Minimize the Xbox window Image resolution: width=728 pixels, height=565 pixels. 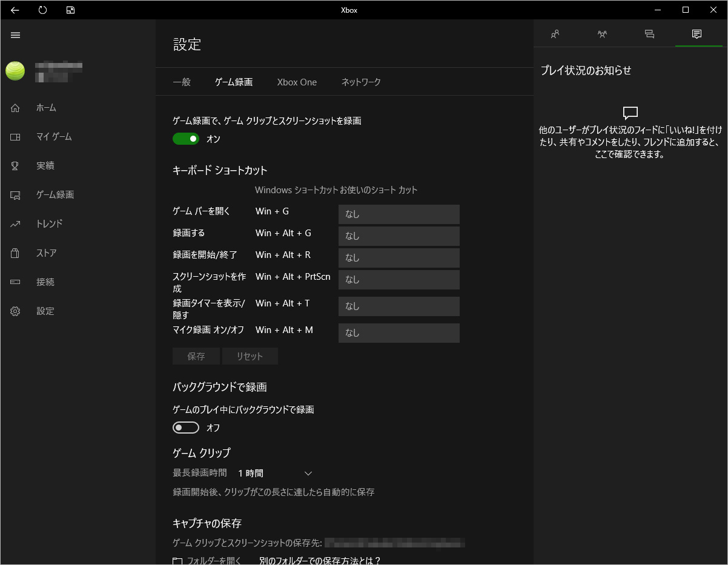pyautogui.click(x=658, y=10)
